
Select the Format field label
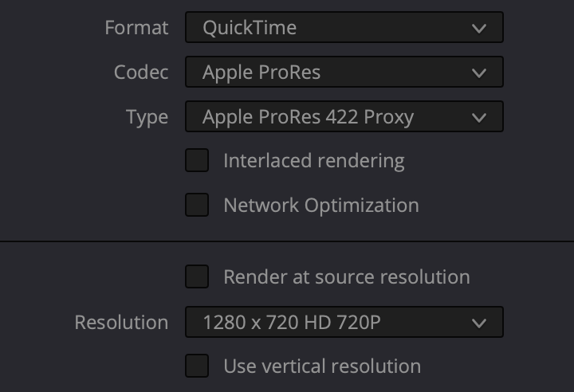[136, 28]
